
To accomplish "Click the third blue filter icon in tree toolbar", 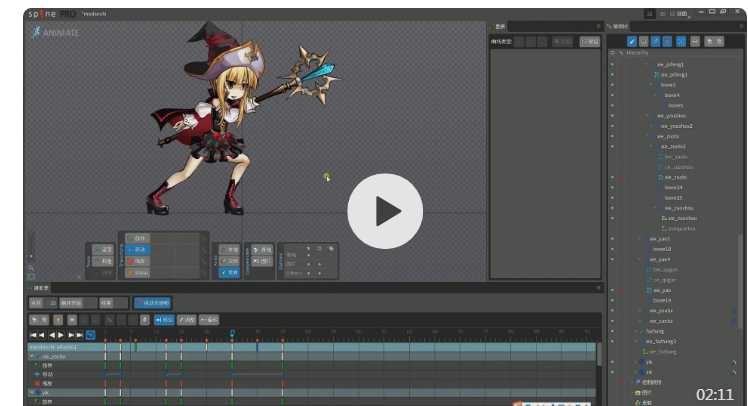I will click(655, 42).
